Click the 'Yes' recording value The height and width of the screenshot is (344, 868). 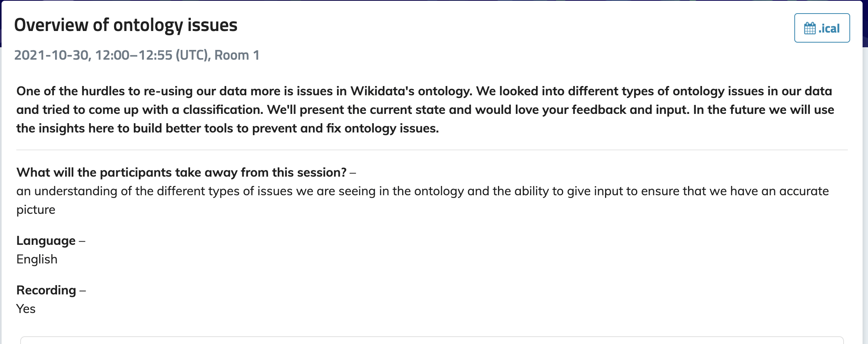26,309
